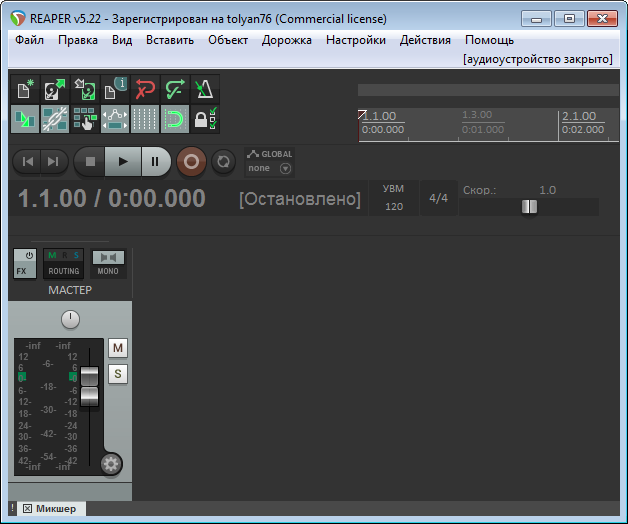Open the Дорожка menu
The width and height of the screenshot is (628, 524).
click(286, 40)
